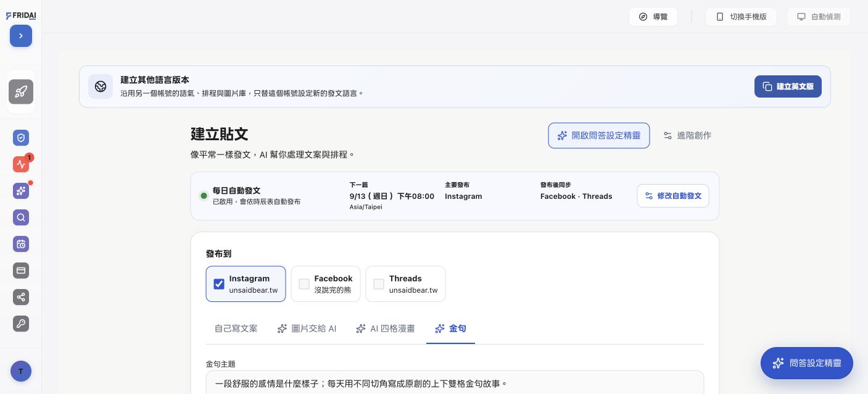Image resolution: width=868 pixels, height=394 pixels.
Task: Open the search magnifier sidebar icon
Action: pos(21,217)
